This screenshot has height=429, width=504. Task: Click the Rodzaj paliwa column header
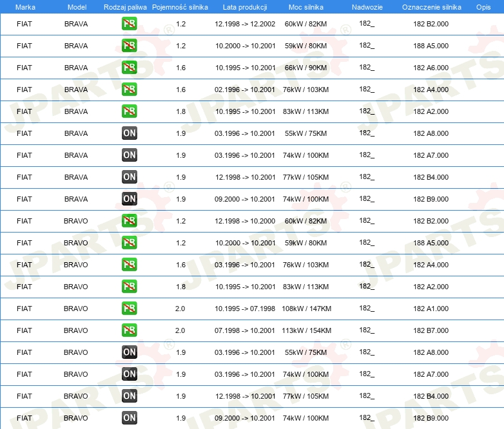(x=125, y=7)
